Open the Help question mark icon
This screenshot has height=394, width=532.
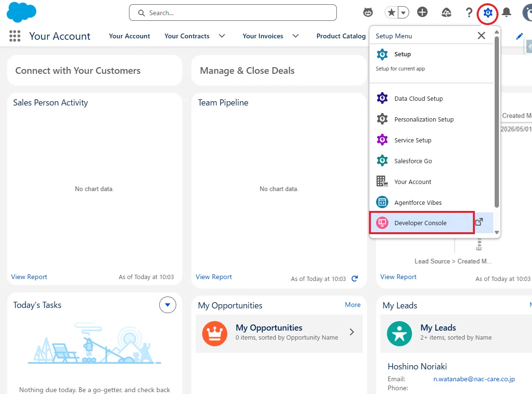point(469,13)
